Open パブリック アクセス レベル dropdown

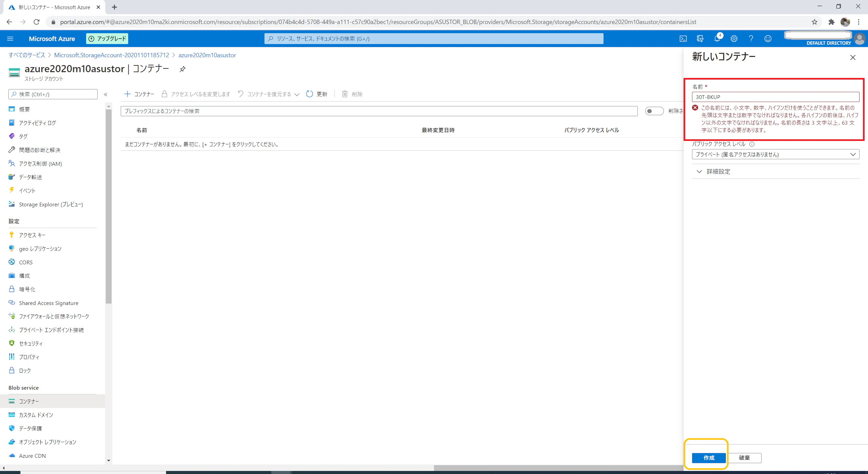point(775,154)
